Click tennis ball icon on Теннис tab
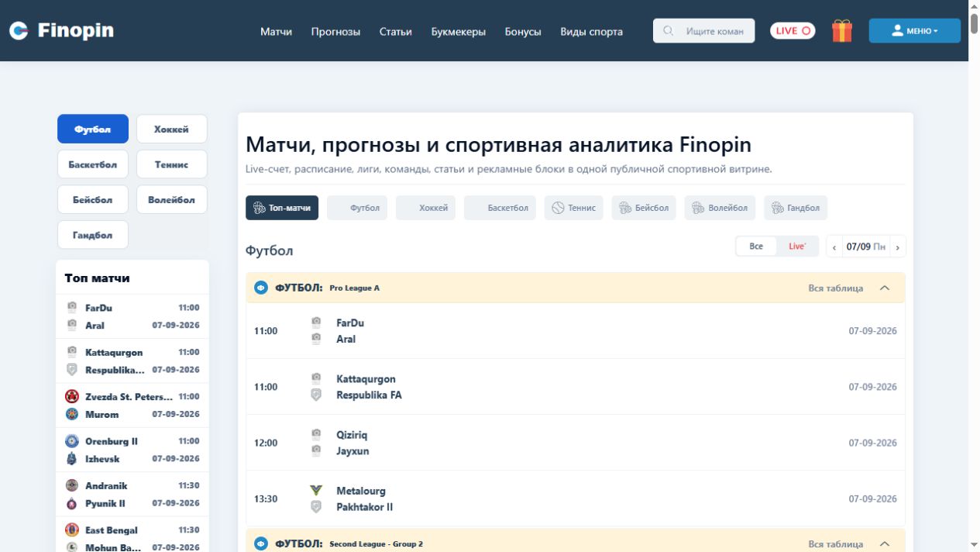 click(x=559, y=208)
